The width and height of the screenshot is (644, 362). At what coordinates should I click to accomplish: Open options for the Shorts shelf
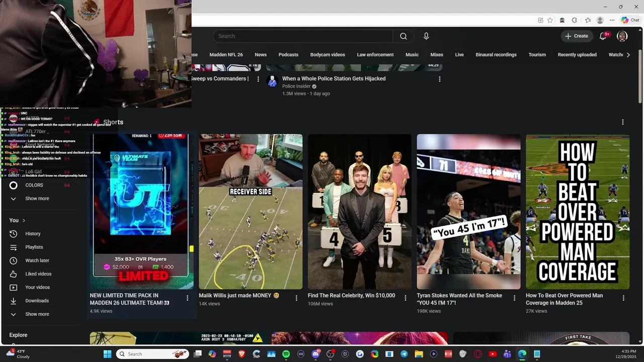[623, 122]
